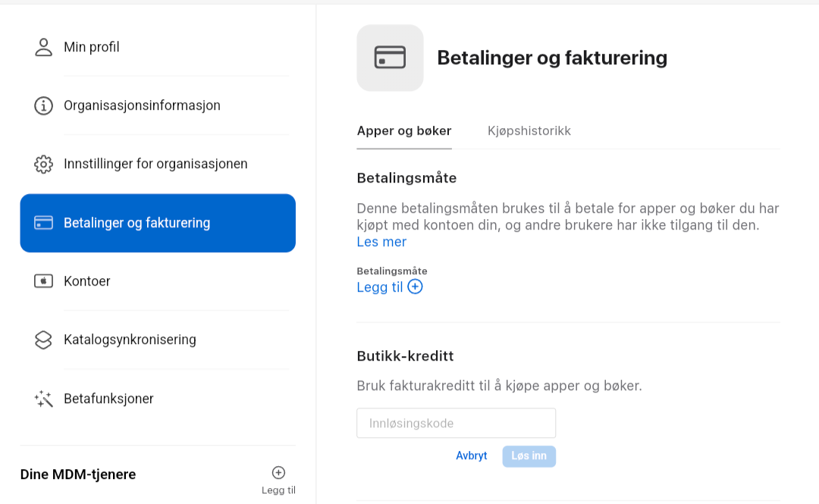
Task: Click Legg til under Betalingsmåte
Action: (380, 287)
